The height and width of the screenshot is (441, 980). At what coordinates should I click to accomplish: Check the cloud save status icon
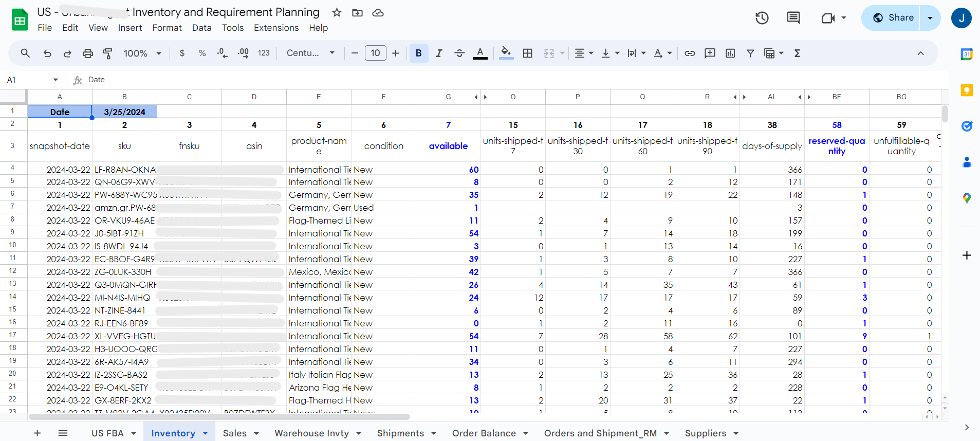pos(378,12)
